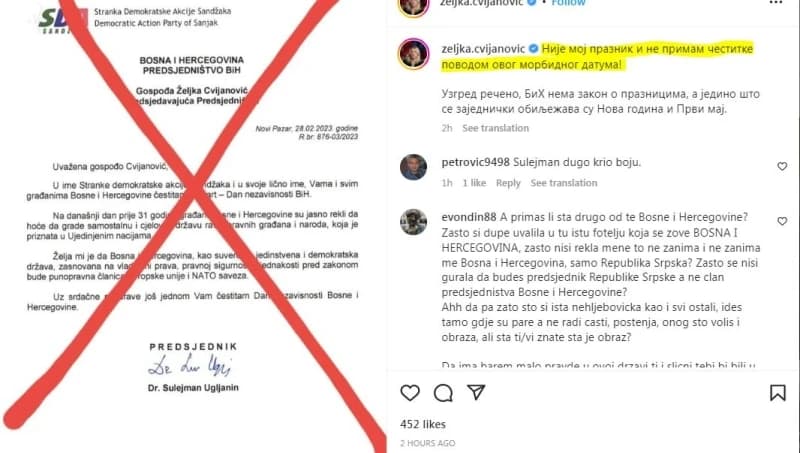Screen dimensions: 800x453
Task: Click See translation under main caption
Action: coord(495,128)
